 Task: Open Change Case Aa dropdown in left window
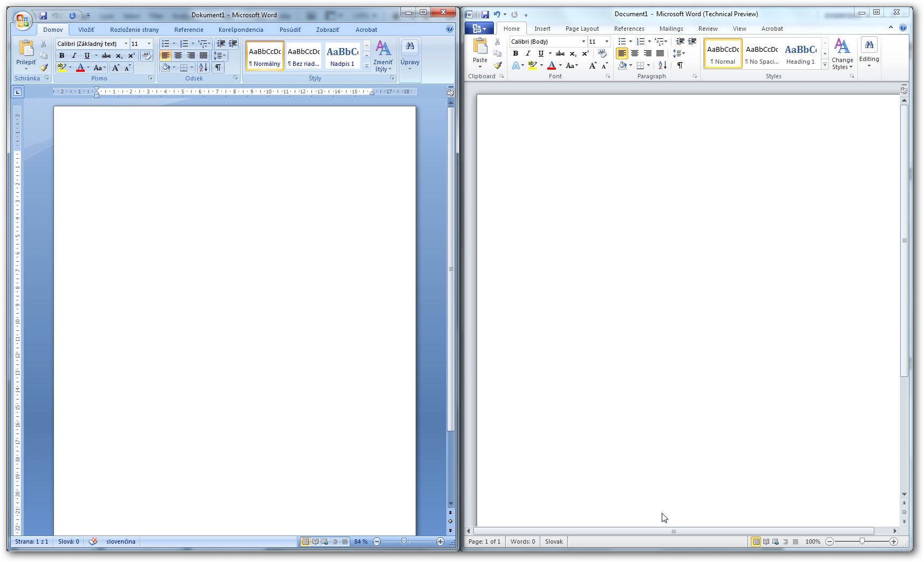(x=100, y=67)
